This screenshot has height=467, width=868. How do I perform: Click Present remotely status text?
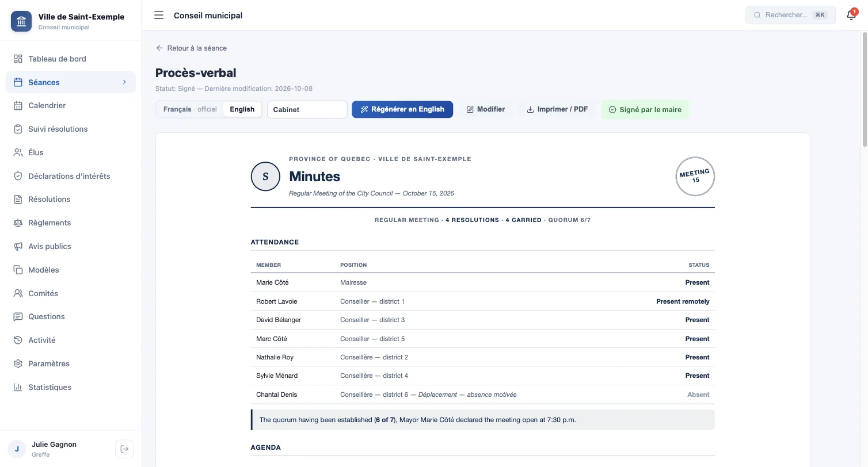click(x=683, y=301)
